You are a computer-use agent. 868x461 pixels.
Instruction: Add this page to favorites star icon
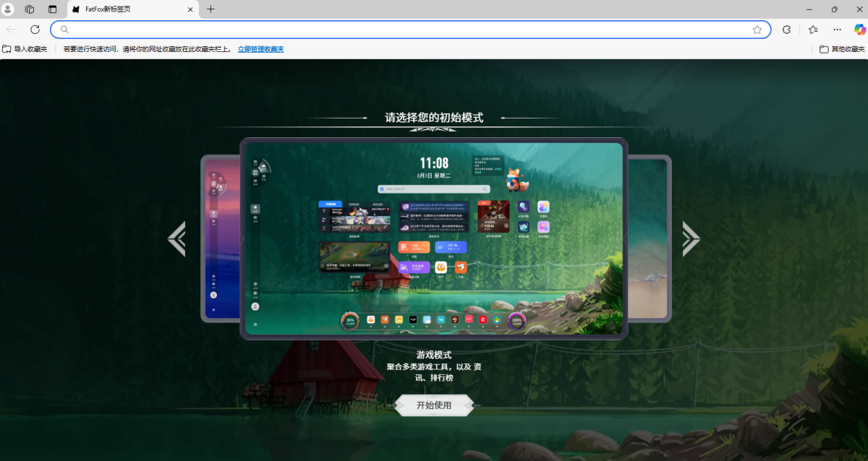757,30
